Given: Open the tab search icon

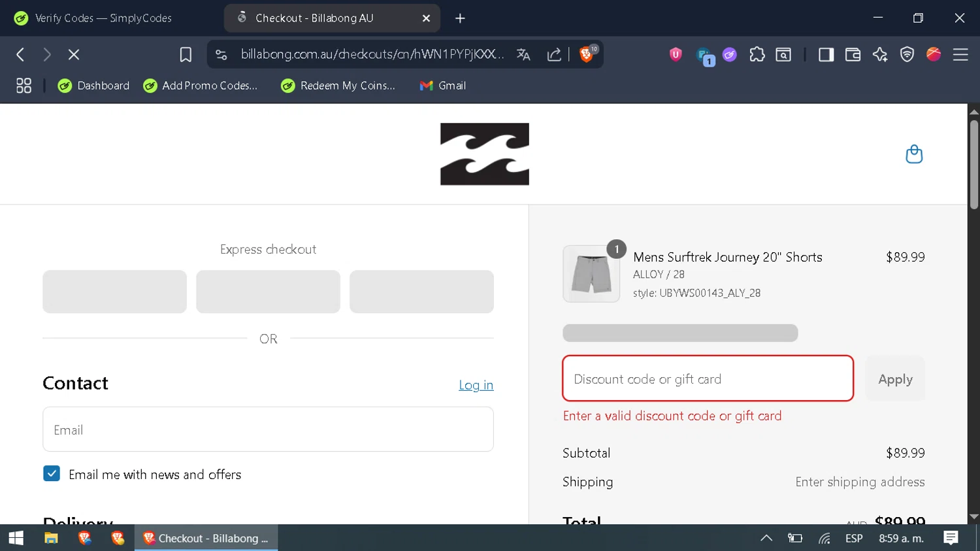Looking at the screenshot, I should (x=783, y=55).
